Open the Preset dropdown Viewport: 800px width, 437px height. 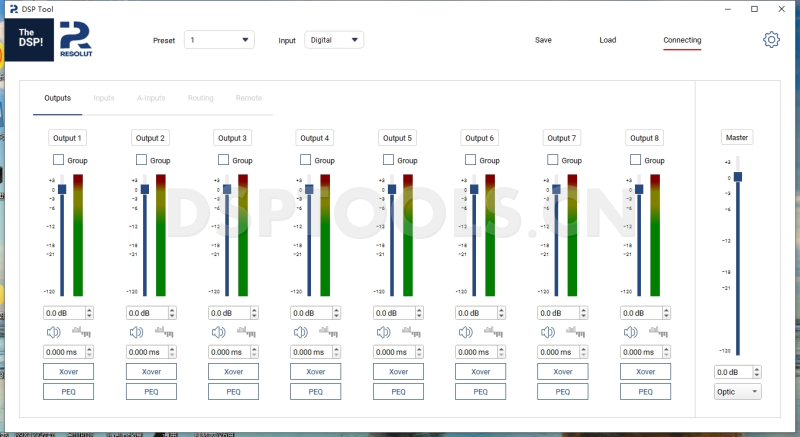coord(219,40)
